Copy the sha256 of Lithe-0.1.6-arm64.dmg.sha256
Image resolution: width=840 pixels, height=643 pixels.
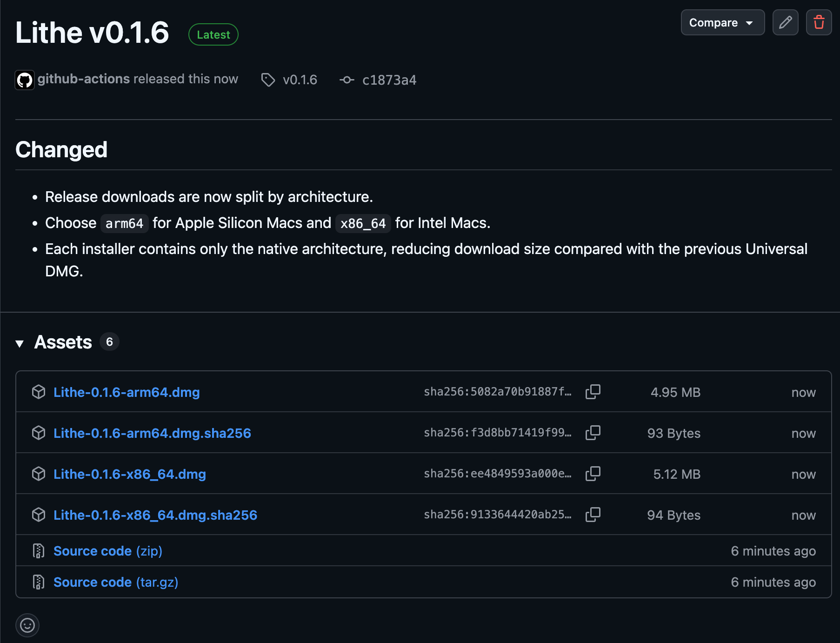(593, 433)
